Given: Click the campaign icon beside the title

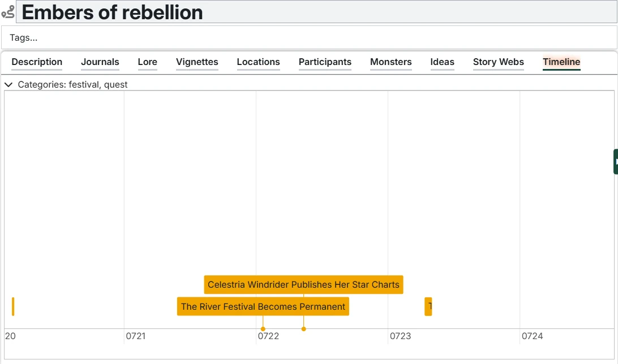Looking at the screenshot, I should click(8, 12).
